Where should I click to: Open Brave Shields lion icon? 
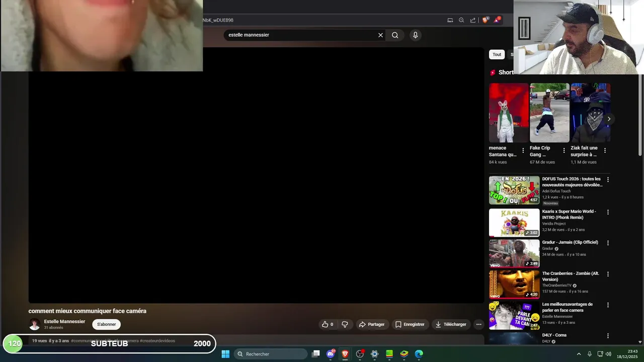point(486,20)
